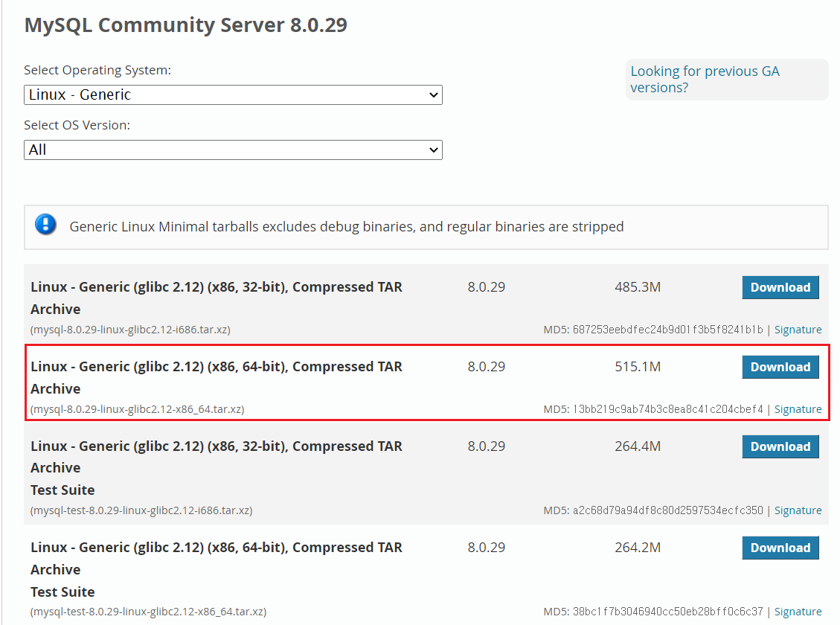Click the 64-bit Compressed TAR Archive title, 515.1M row
Viewport: 840px width, 625px height.
coord(217,377)
